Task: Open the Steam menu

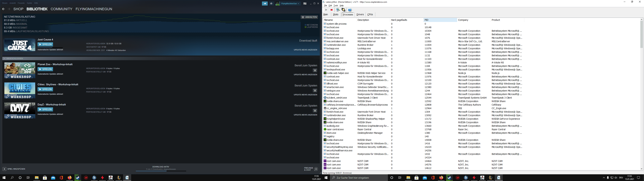Action: [x=5, y=3]
